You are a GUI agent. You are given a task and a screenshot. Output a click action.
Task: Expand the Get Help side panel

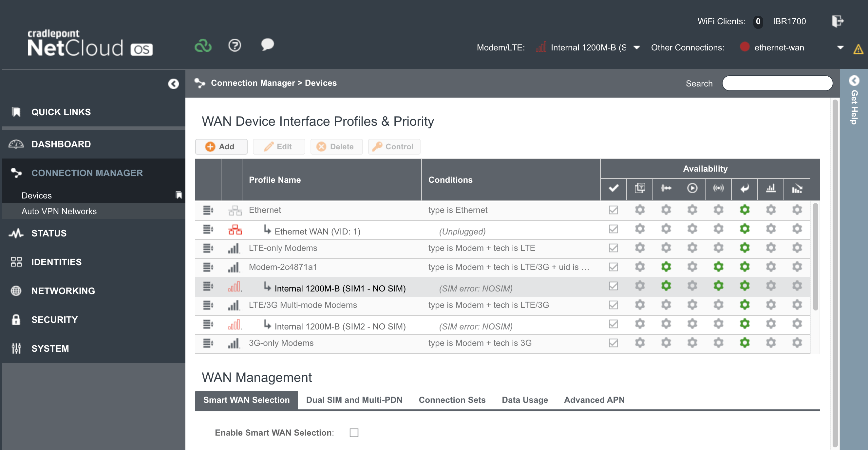pyautogui.click(x=854, y=81)
